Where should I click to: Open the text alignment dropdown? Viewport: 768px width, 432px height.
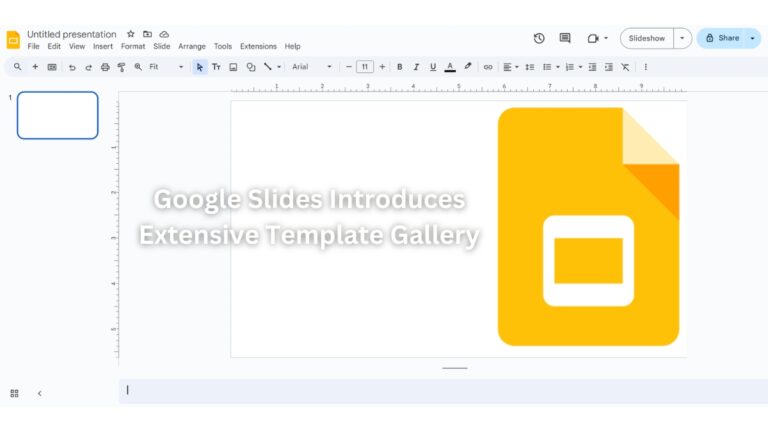tap(511, 67)
